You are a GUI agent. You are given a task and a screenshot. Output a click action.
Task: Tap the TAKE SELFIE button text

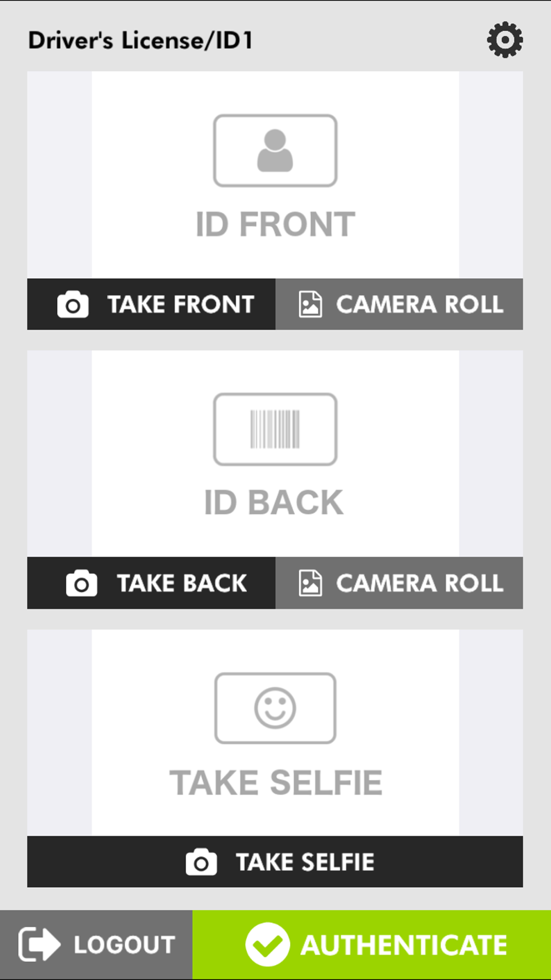point(305,862)
